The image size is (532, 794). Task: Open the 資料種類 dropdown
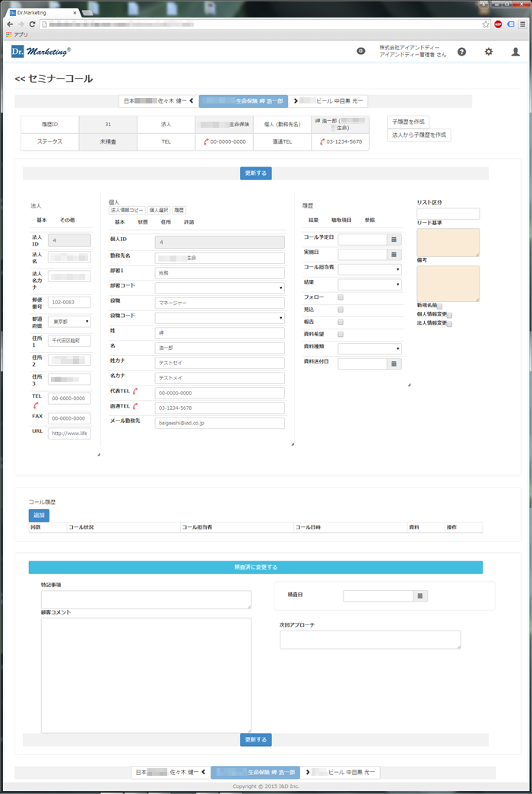(x=369, y=348)
